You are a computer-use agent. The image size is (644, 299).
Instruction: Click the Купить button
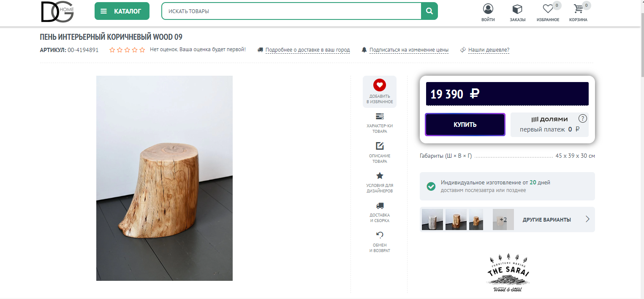pyautogui.click(x=465, y=125)
